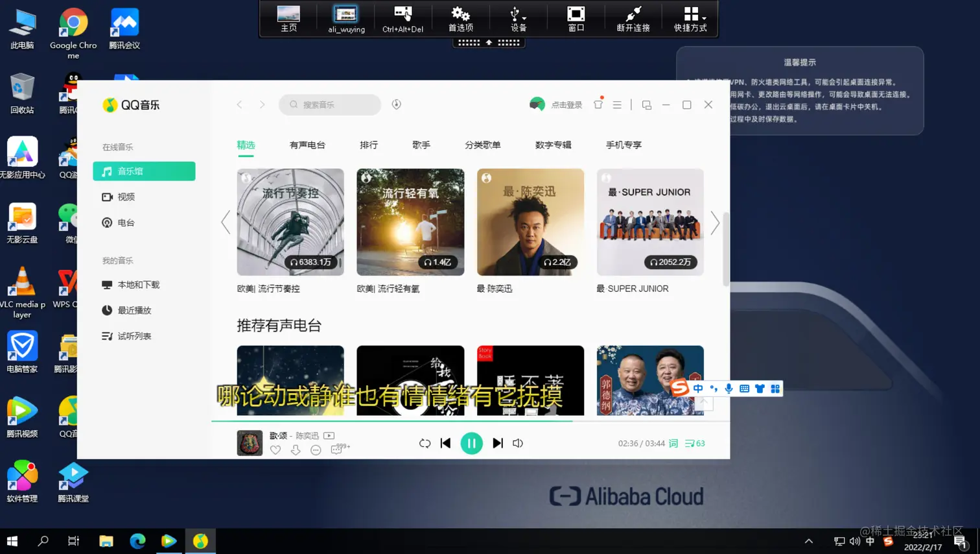This screenshot has width=980, height=554.
Task: Open the play queue with 63 songs
Action: point(695,443)
